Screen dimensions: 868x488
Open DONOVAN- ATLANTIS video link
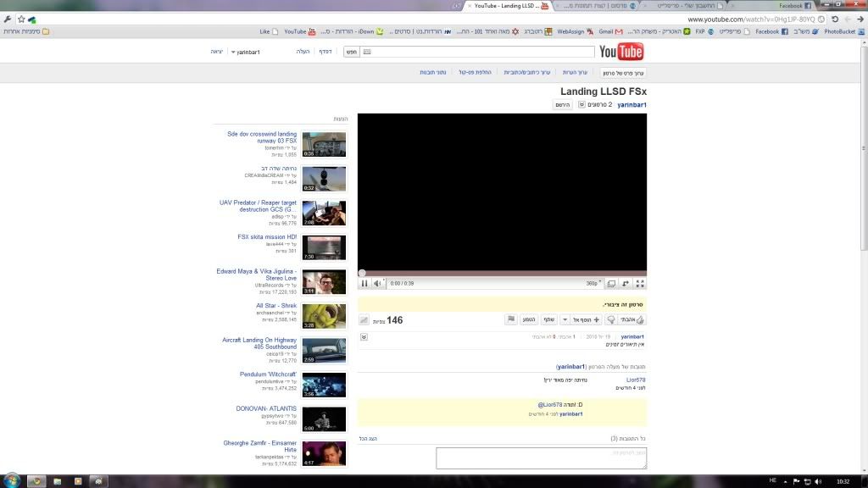[x=266, y=408]
